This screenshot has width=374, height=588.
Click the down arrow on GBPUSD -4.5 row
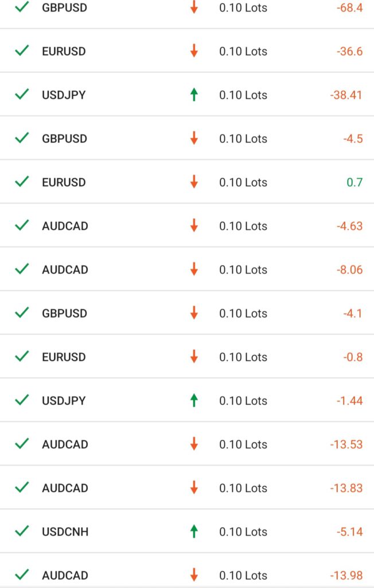click(194, 138)
